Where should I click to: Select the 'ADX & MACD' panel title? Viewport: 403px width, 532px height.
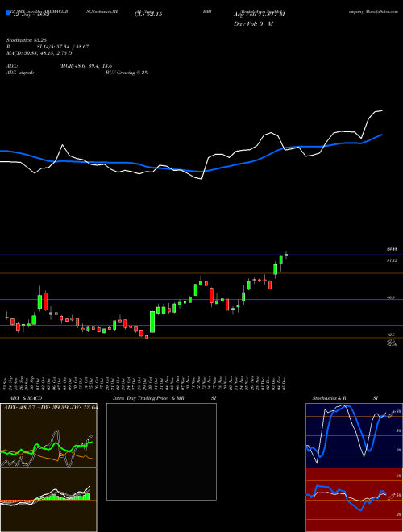click(26, 398)
